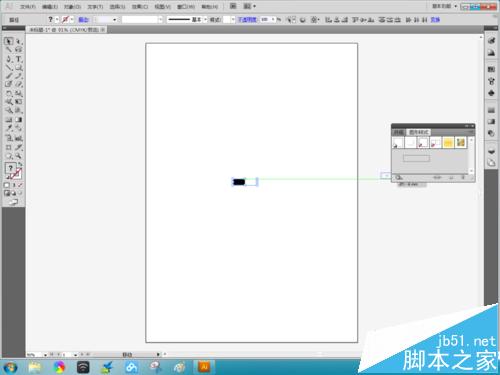The width and height of the screenshot is (500, 375).
Task: Select the Eraser tool
Action: coord(19,84)
